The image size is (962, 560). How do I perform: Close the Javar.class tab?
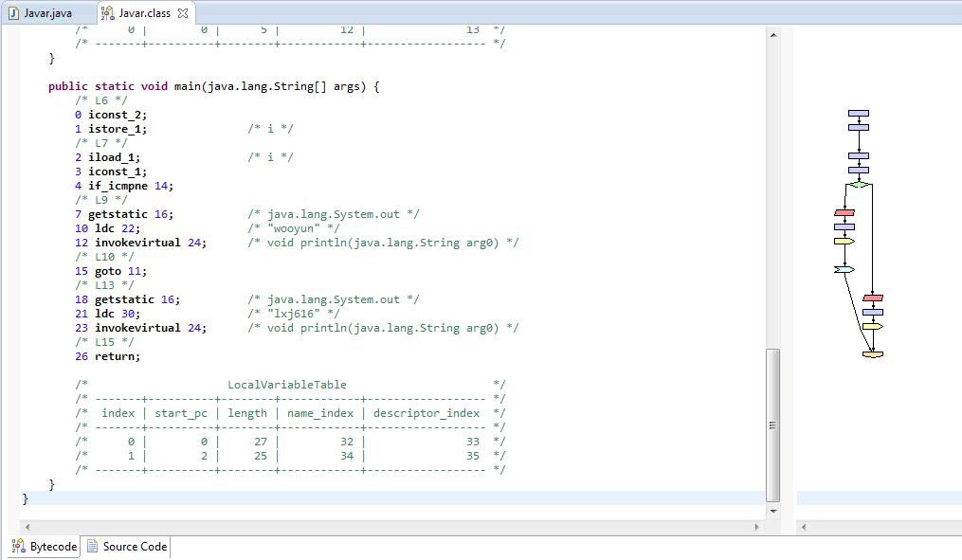click(x=183, y=13)
